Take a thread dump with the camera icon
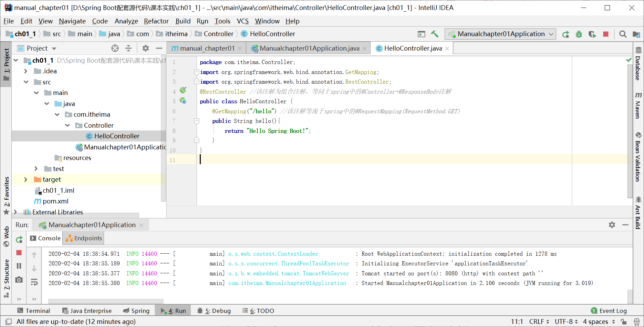The image size is (644, 327). coord(19,280)
